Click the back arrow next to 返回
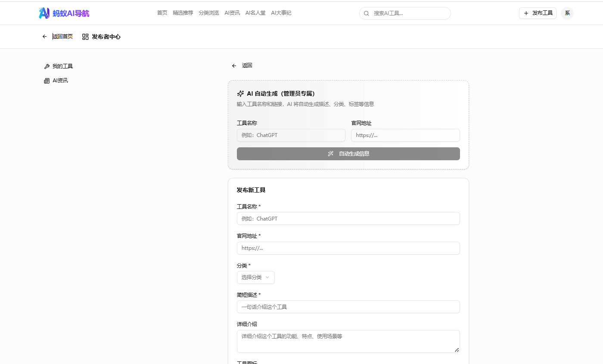This screenshot has height=364, width=603. coord(234,65)
